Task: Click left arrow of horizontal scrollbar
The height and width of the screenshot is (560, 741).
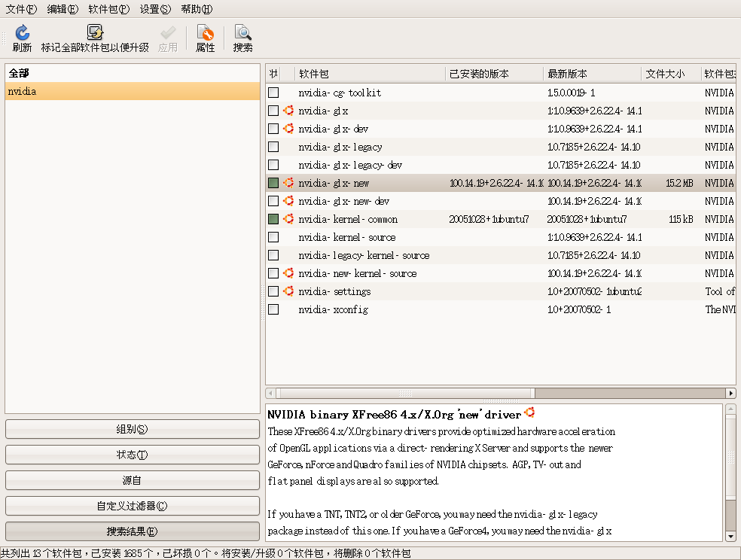Action: [x=270, y=393]
